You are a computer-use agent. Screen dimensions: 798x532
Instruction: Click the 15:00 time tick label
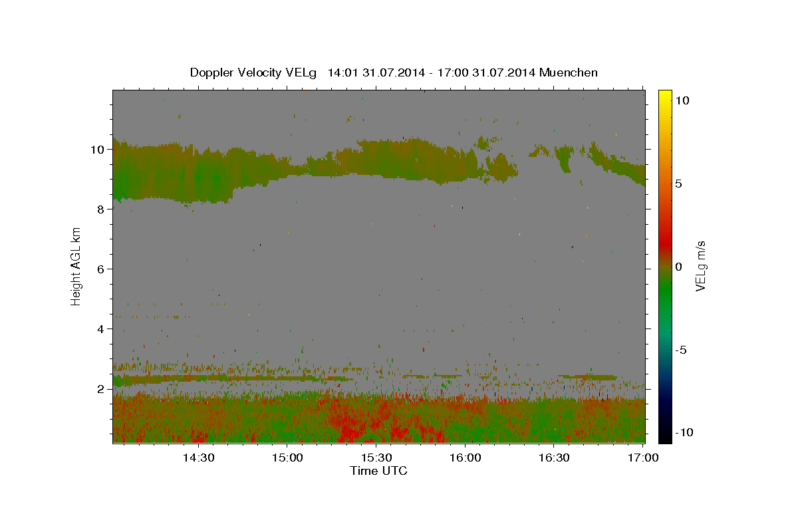pyautogui.click(x=287, y=458)
